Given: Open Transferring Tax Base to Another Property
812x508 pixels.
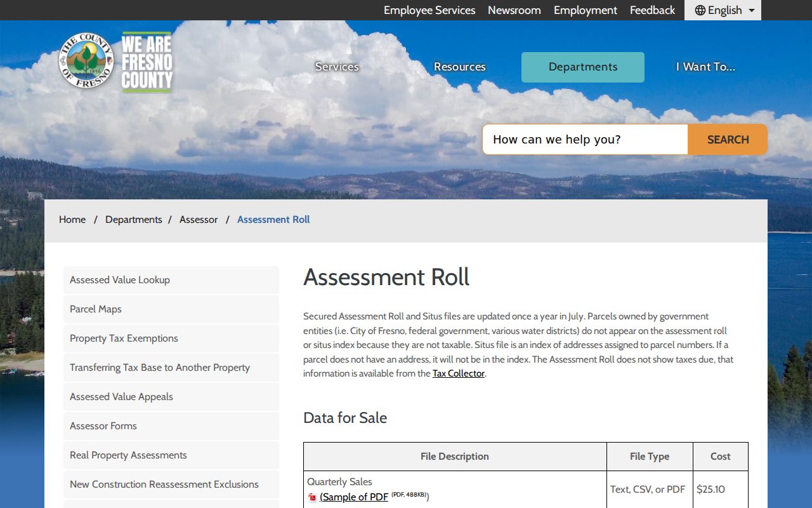Looking at the screenshot, I should pos(171,368).
